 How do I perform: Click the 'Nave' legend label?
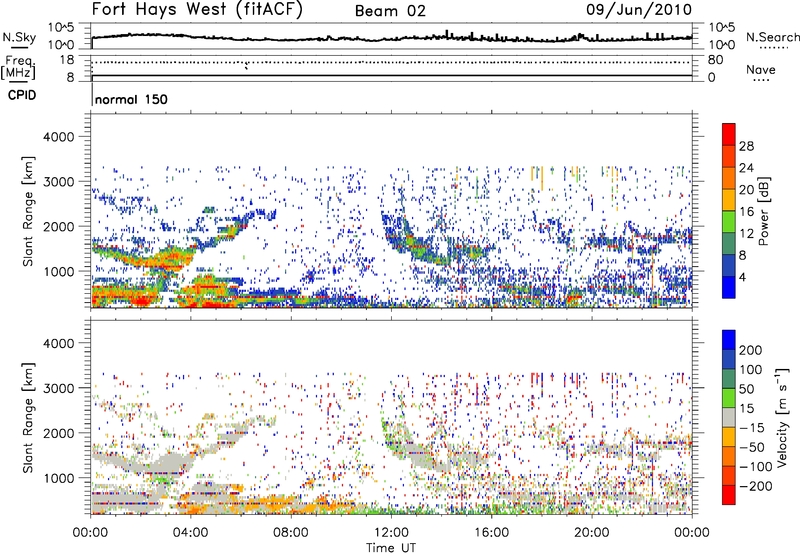click(x=761, y=69)
